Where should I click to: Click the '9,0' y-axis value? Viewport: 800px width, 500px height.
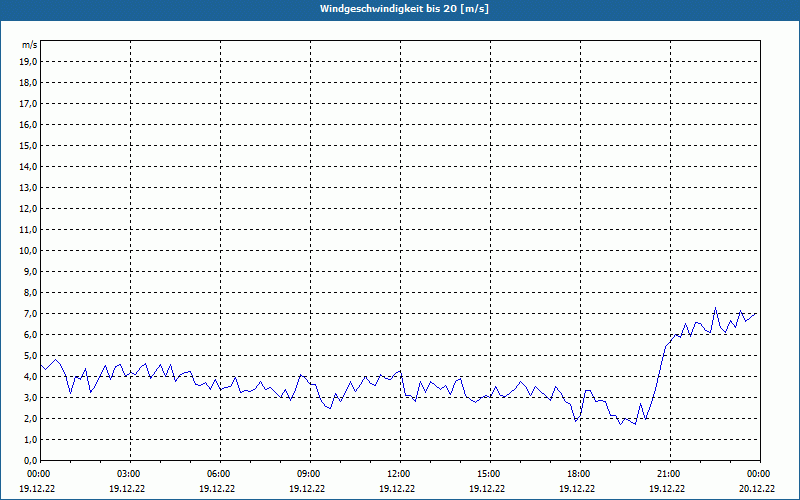click(30, 271)
